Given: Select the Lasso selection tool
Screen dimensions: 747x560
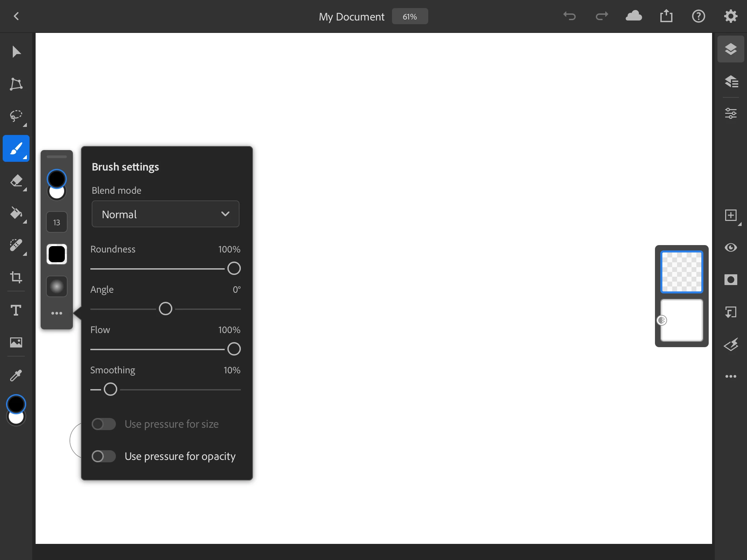Looking at the screenshot, I should [16, 116].
